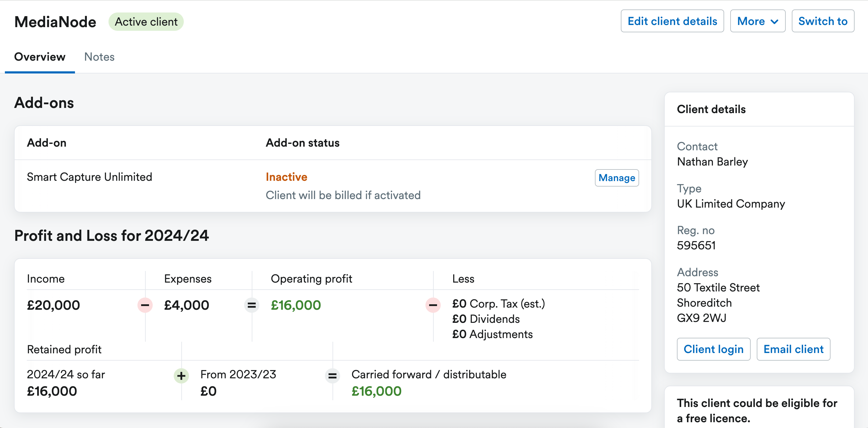Click the equals icon before Operating profit
The width and height of the screenshot is (868, 428).
(251, 305)
